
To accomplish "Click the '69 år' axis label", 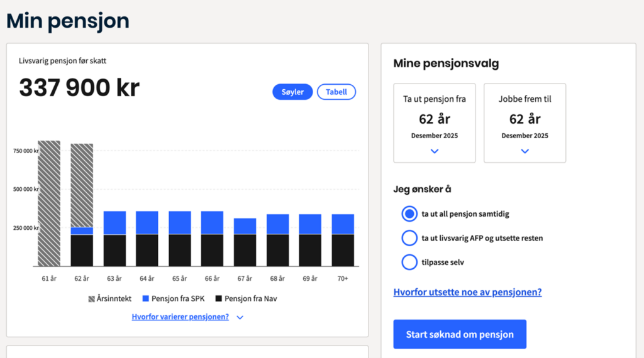I will (310, 278).
